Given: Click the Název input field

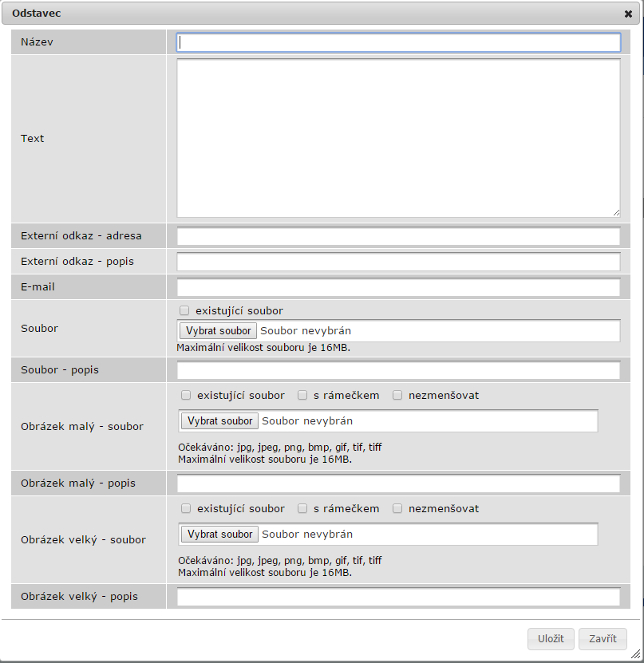Looking at the screenshot, I should coord(398,42).
